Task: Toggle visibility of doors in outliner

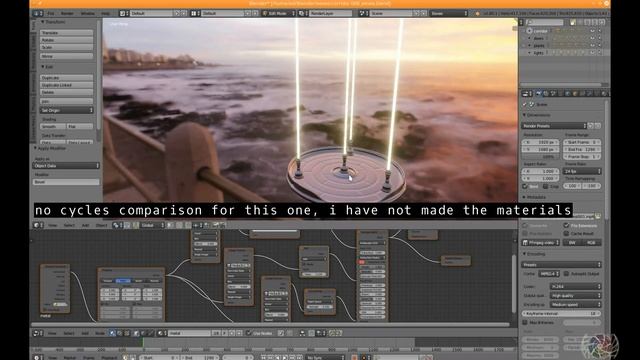Action: tap(592, 38)
